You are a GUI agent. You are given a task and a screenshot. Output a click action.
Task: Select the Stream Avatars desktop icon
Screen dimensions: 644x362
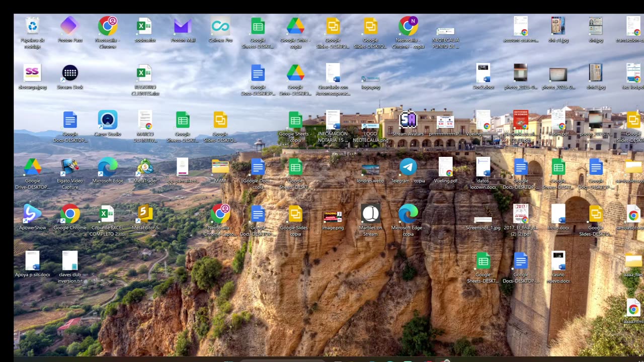(408, 120)
